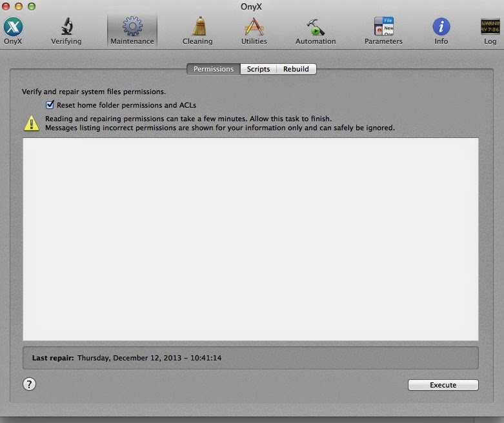This screenshot has width=504, height=423.
Task: Click inside the empty results output area
Action: pos(251,239)
